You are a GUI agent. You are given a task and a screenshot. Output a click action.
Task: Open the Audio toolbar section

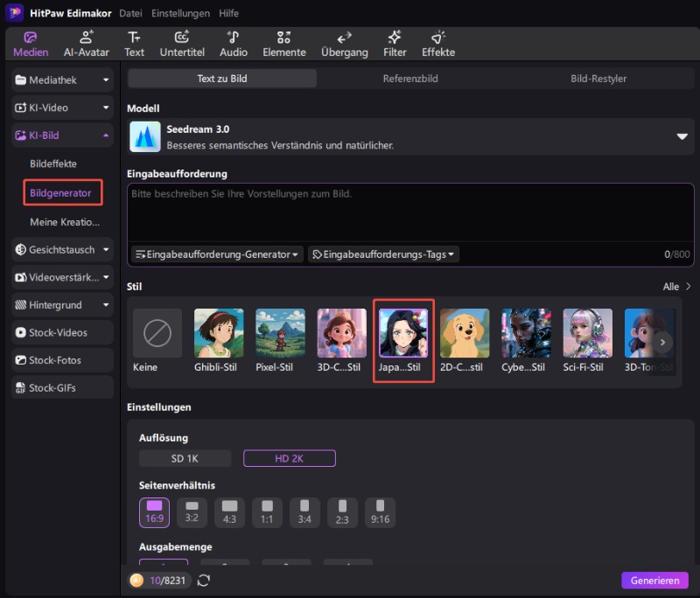point(233,44)
